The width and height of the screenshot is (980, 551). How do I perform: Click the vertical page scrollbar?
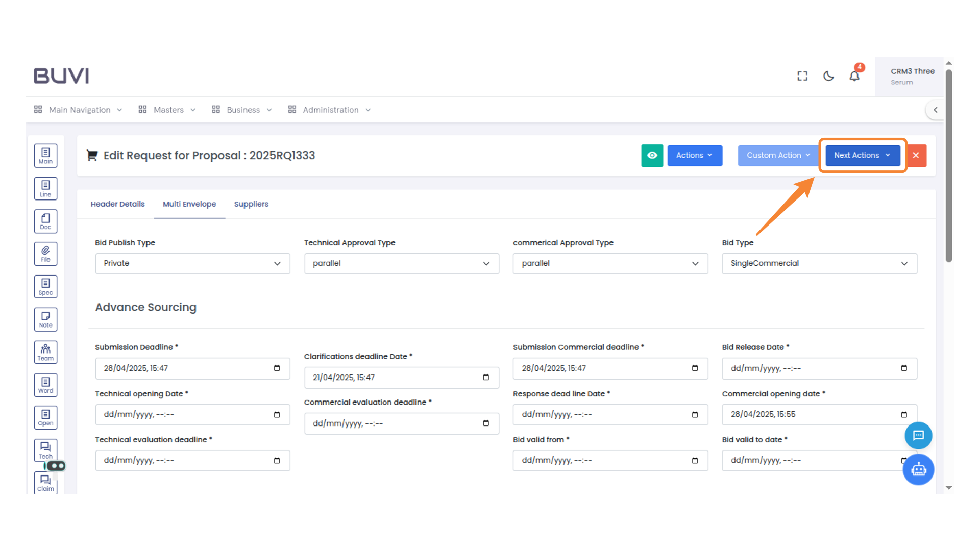click(x=949, y=166)
